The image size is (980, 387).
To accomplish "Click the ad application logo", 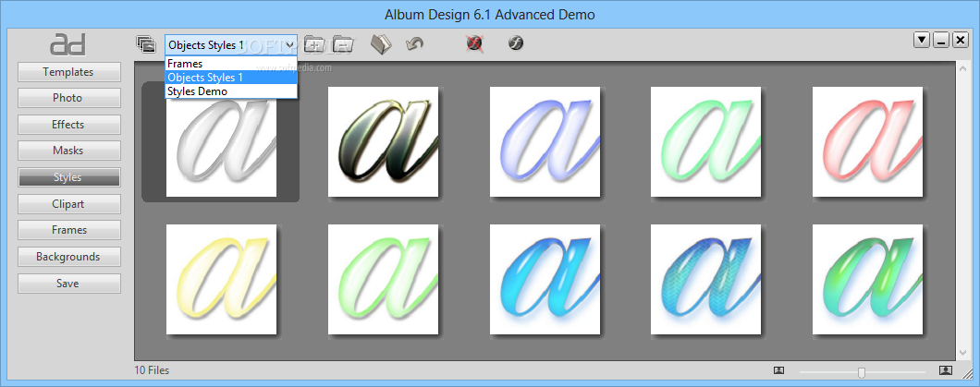I will [67, 45].
